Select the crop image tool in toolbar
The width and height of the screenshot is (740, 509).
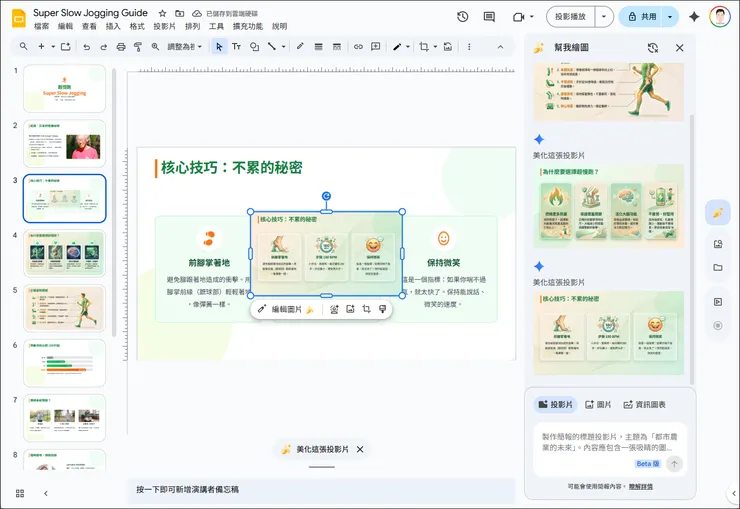(424, 47)
